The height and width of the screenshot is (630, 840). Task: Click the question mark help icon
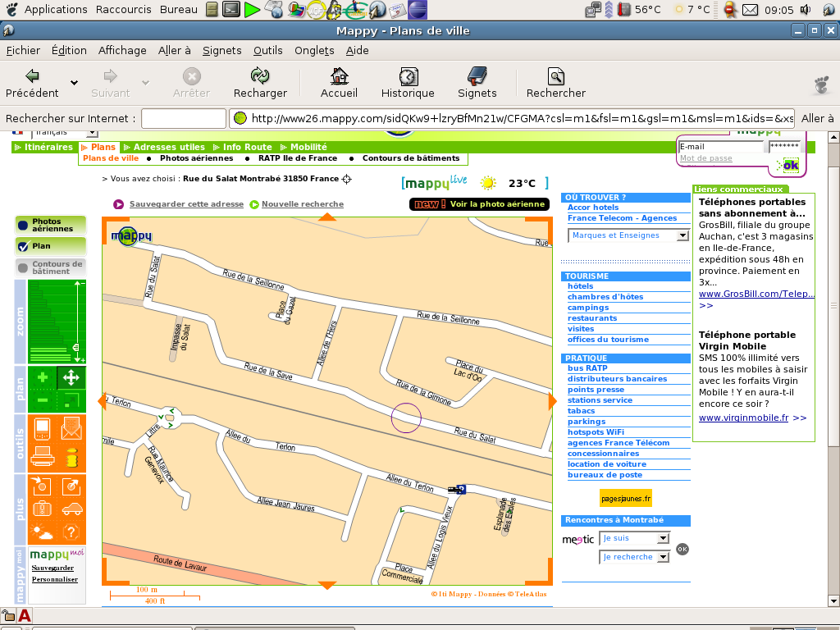point(71,532)
